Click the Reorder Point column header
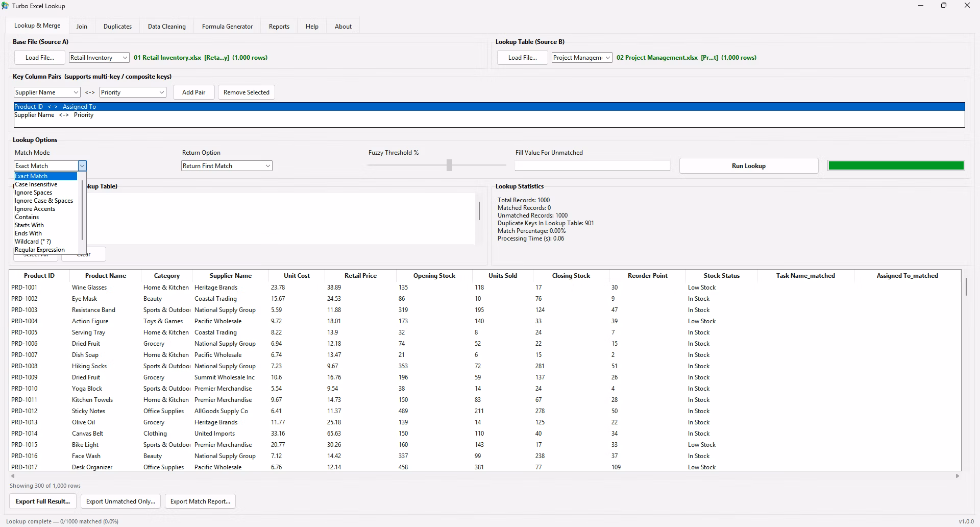The width and height of the screenshot is (980, 527). tap(648, 276)
